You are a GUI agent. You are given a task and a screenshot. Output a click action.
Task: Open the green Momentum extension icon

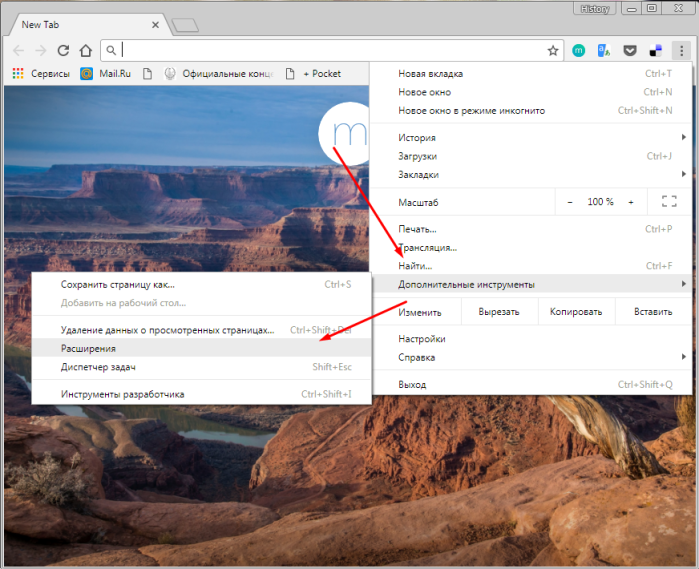click(x=579, y=51)
